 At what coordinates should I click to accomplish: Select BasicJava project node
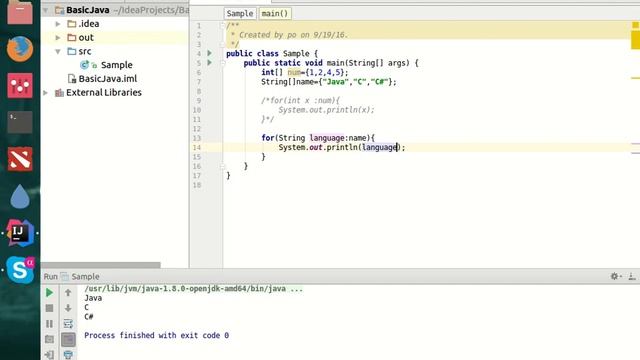pos(88,10)
